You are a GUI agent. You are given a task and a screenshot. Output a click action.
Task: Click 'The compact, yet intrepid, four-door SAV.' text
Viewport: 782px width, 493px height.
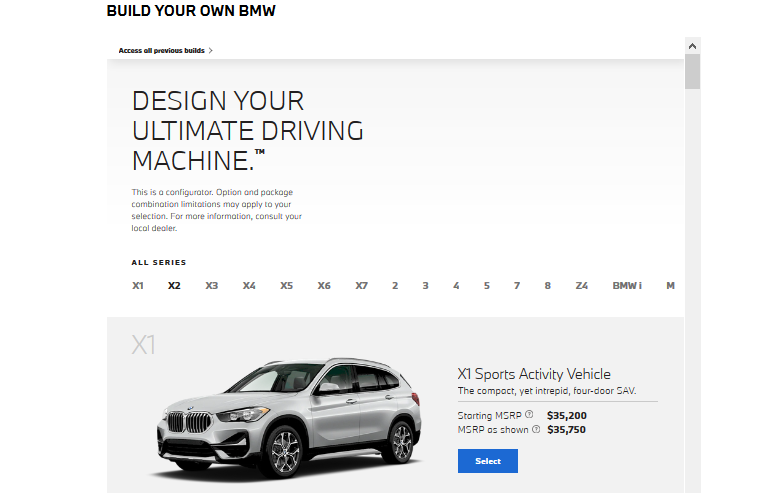[x=547, y=391]
